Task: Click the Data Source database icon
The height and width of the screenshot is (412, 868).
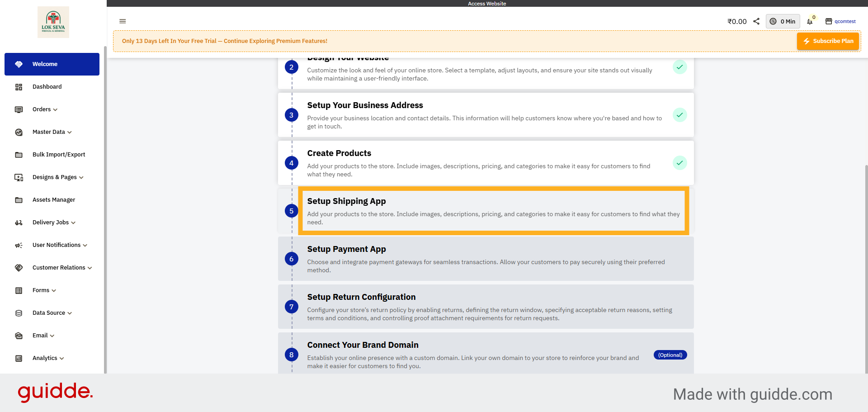Action: point(19,313)
